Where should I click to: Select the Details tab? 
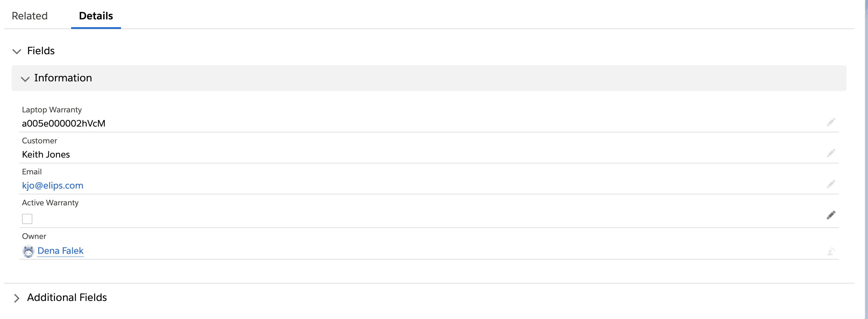(96, 16)
